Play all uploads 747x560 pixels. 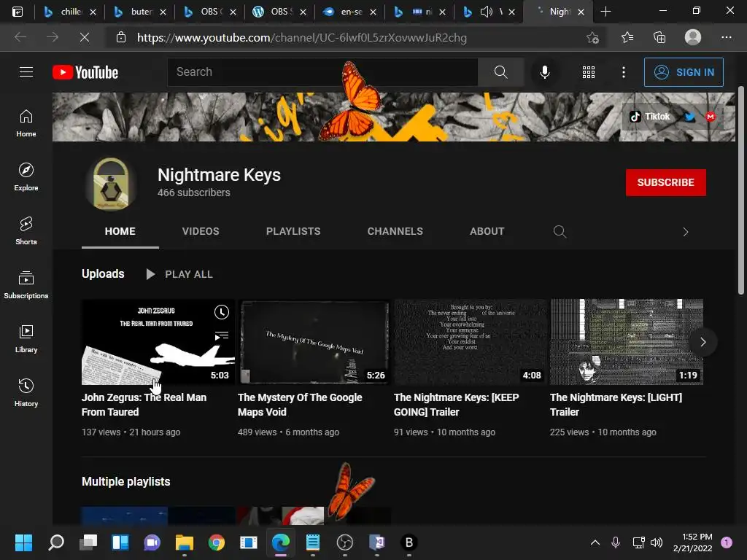point(179,274)
